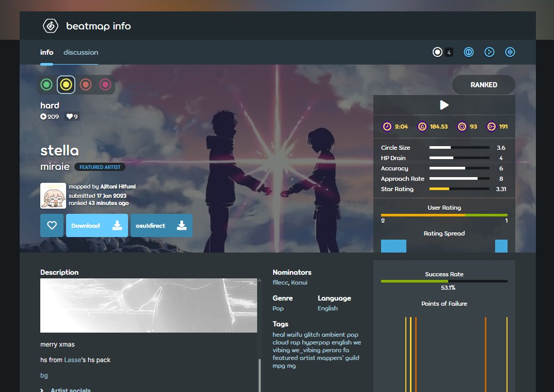Open the bg link in description

tap(44, 375)
